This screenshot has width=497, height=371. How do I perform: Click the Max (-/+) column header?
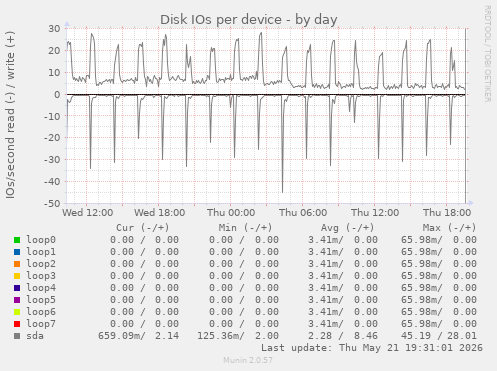click(x=449, y=228)
